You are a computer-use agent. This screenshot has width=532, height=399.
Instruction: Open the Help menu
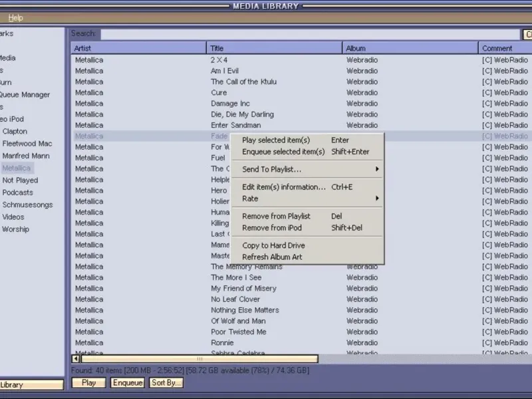click(15, 18)
